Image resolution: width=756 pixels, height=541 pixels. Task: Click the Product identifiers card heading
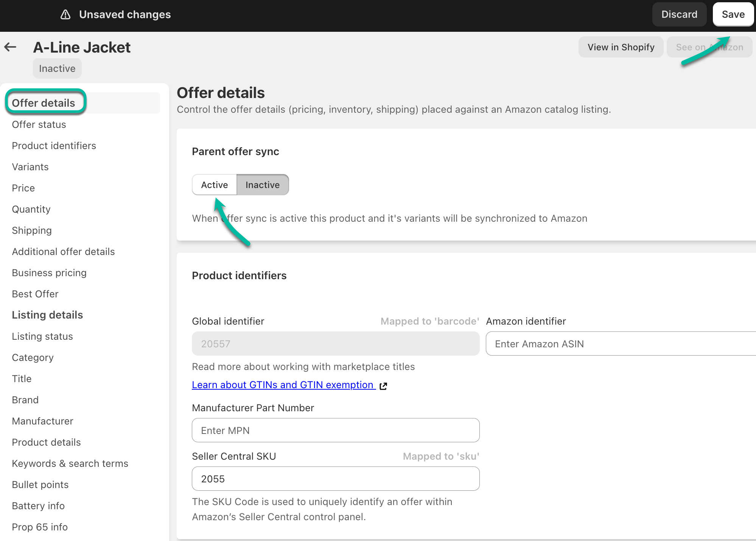point(239,275)
